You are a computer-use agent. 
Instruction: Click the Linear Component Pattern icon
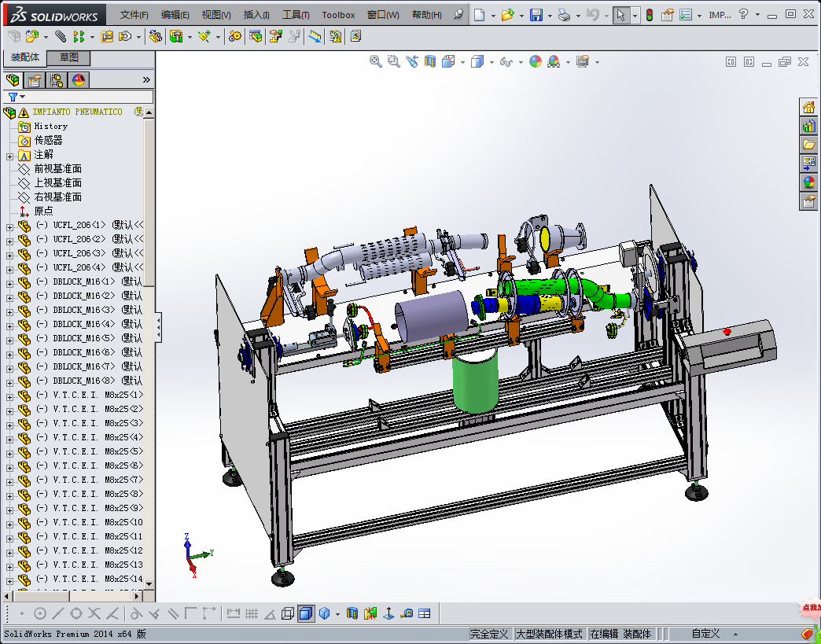pyautogui.click(x=79, y=36)
